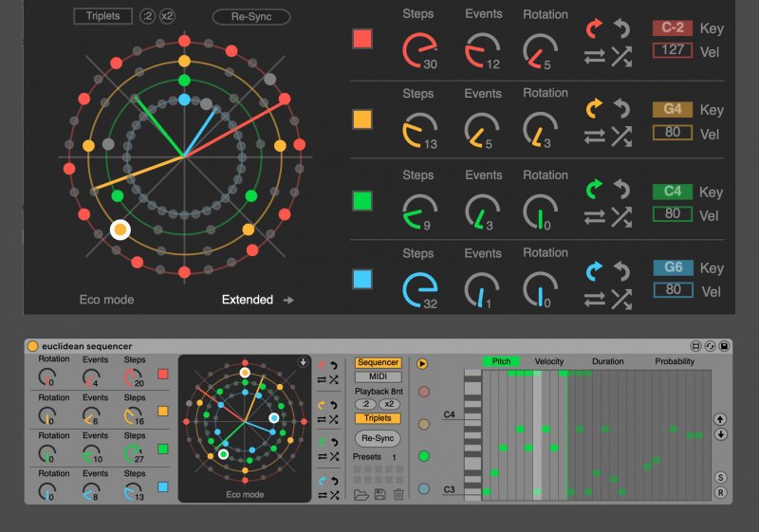Open the G4 Key selector

(673, 109)
